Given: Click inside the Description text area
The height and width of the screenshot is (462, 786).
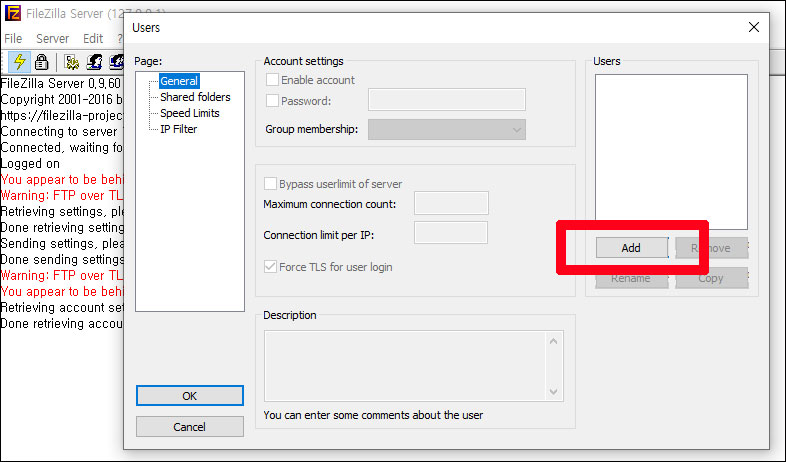Looking at the screenshot, I should point(405,366).
